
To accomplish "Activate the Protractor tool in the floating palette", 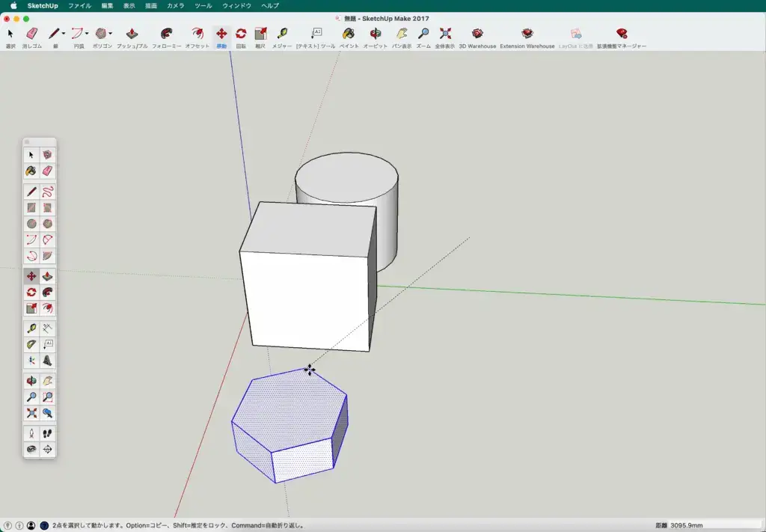I will point(31,344).
